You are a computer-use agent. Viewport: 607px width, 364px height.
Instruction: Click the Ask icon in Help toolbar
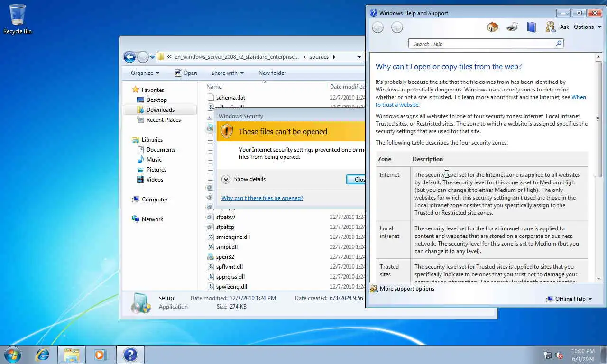(551, 27)
